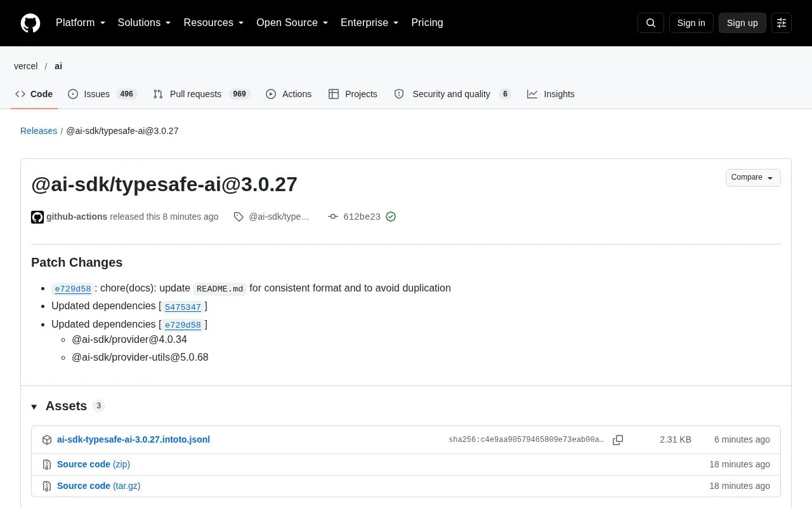
Task: Click the "@ai-sdk/provider-utils@5.0.68" text
Action: click(140, 357)
